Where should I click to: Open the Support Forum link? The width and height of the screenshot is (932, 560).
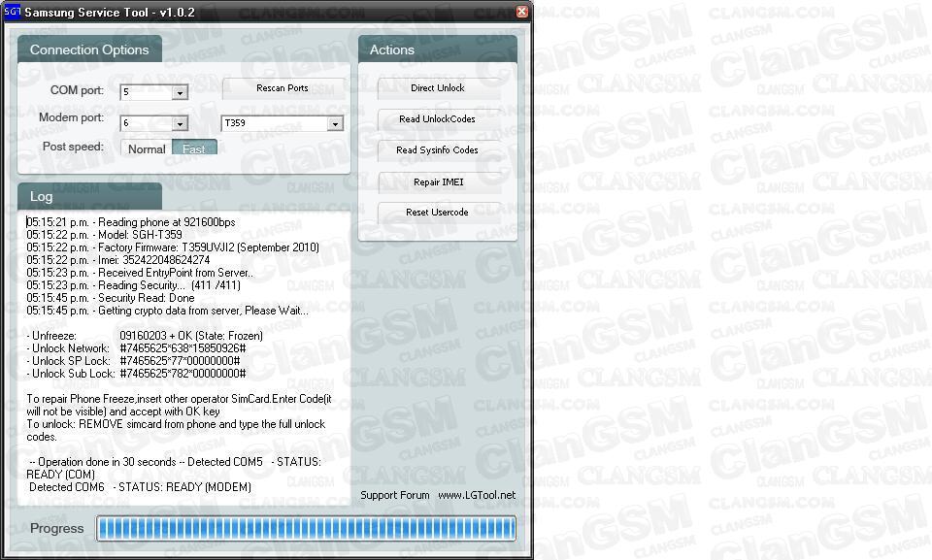coord(395,495)
